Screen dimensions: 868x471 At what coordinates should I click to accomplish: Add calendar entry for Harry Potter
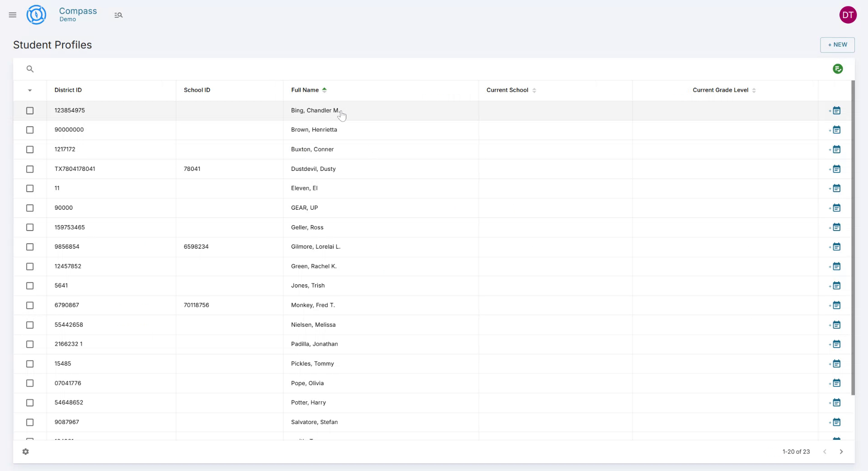point(835,403)
